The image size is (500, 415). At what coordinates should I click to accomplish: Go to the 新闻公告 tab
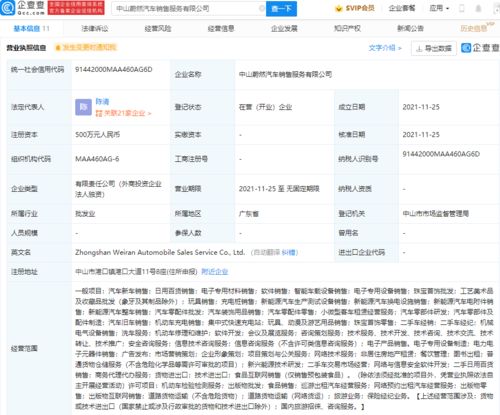pyautogui.click(x=410, y=29)
